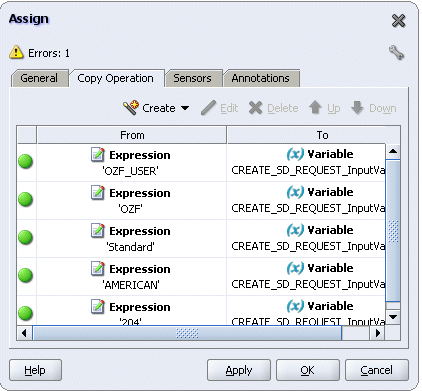Click the Cancel button

377,370
